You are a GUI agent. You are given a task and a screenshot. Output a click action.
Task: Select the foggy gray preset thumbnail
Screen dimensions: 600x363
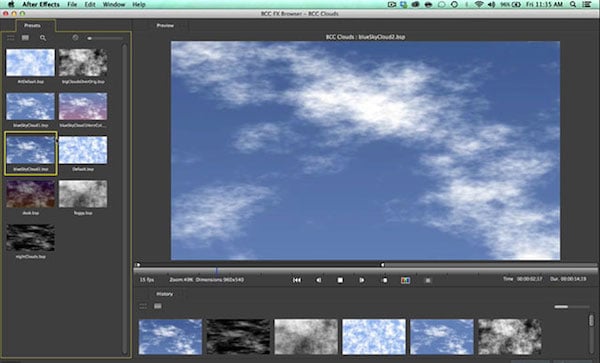(x=83, y=194)
